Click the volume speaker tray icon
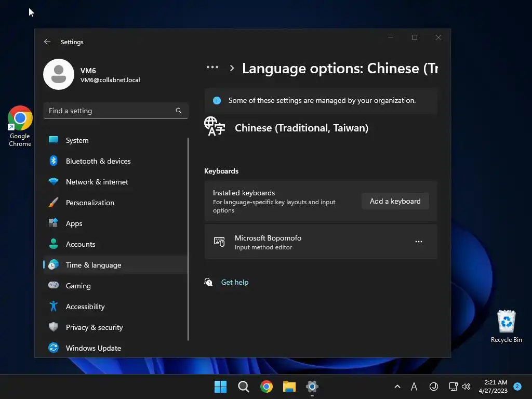Viewport: 532px width, 399px height. (x=466, y=387)
